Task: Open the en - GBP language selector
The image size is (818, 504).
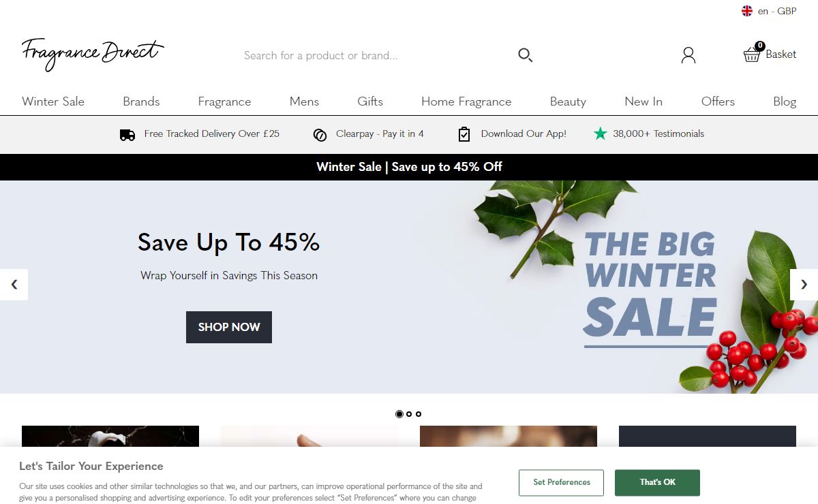Action: tap(769, 11)
